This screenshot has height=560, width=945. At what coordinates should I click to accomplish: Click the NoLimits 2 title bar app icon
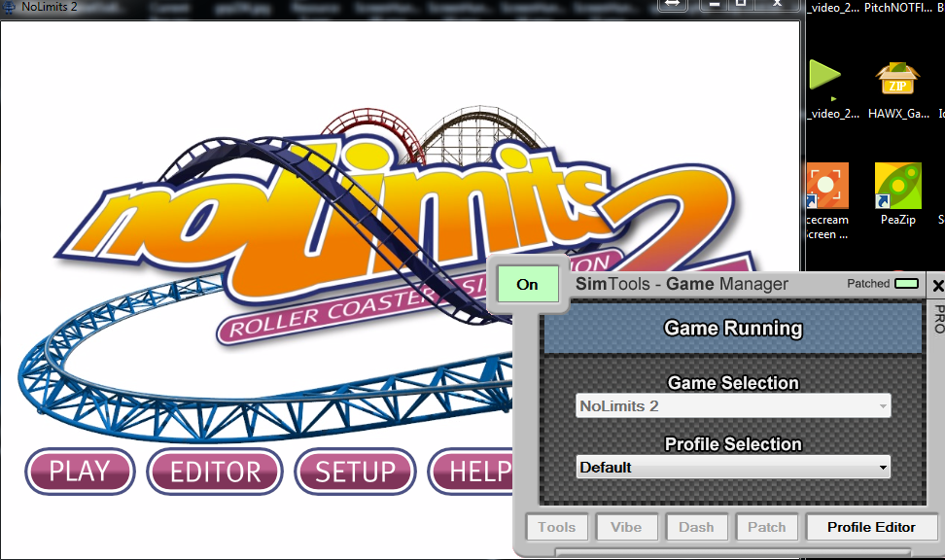[10, 7]
